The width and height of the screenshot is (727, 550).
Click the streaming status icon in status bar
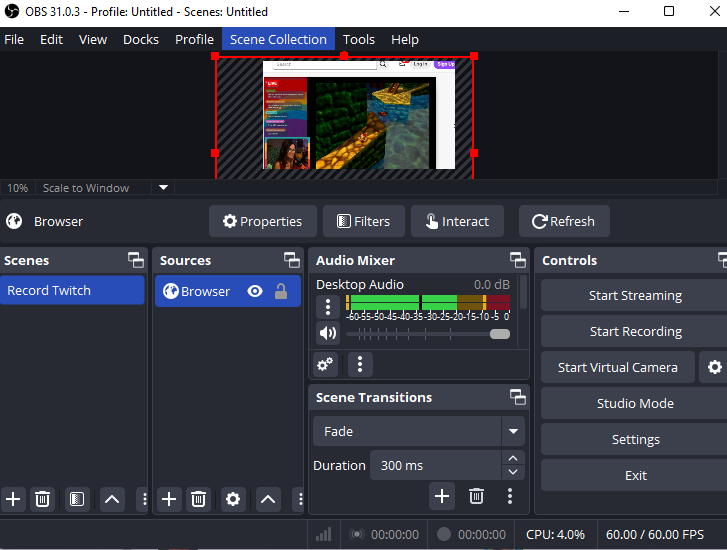356,534
